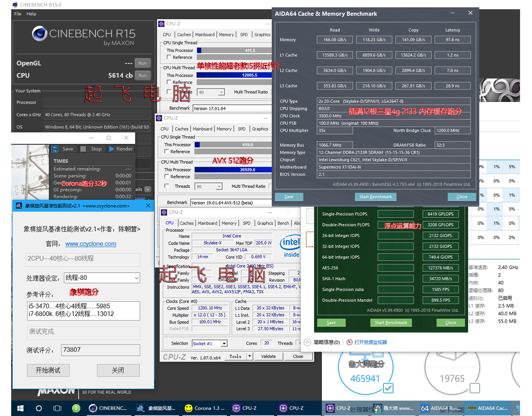Image resolution: width=532 pixels, height=416 pixels.
Task: Open SPD tab in the 411.5 CPU-Z window
Action: pyautogui.click(x=244, y=35)
